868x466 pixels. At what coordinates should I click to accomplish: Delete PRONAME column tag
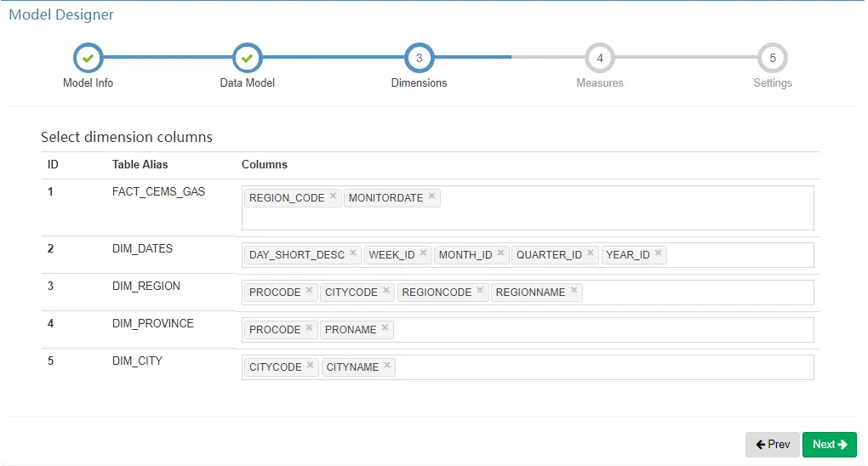385,327
